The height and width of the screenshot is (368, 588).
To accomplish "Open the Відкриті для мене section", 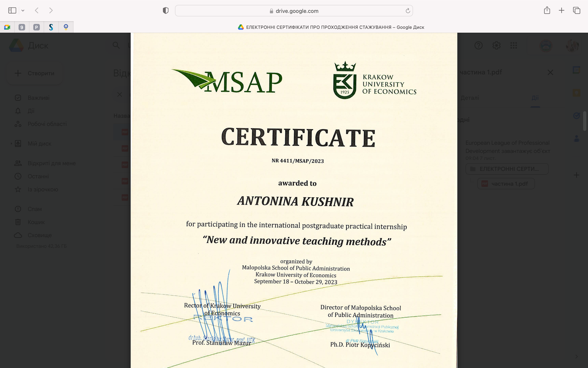I will [51, 163].
